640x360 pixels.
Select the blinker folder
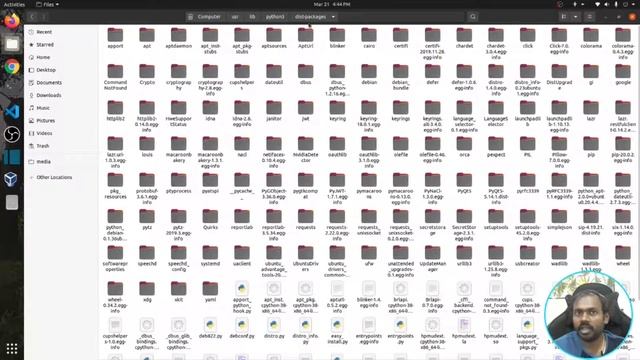[x=337, y=38]
